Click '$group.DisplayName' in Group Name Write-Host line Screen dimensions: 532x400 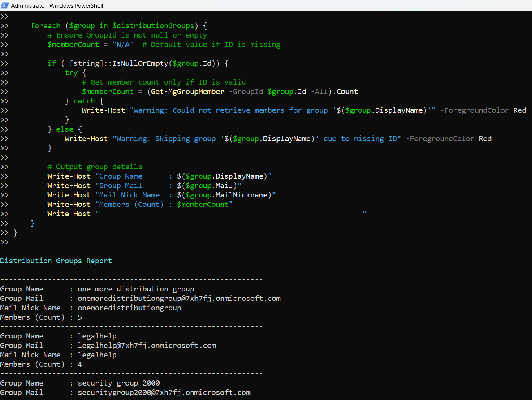[224, 176]
